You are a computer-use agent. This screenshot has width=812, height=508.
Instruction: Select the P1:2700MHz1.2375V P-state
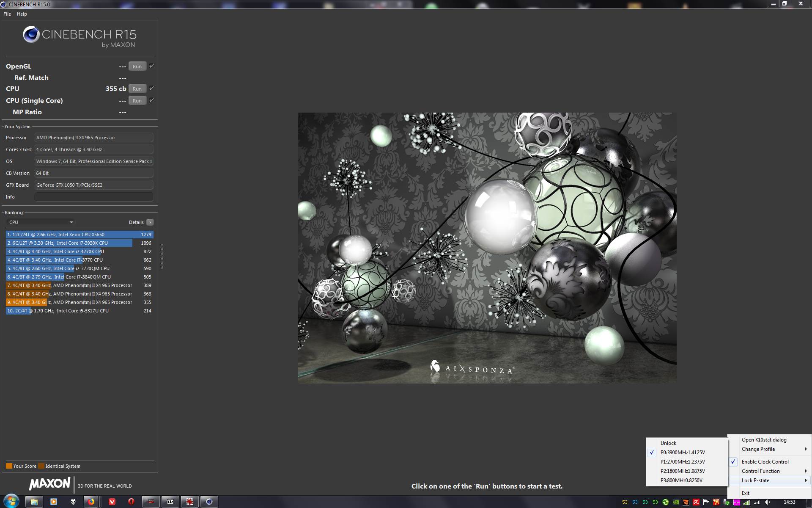[x=682, y=462]
